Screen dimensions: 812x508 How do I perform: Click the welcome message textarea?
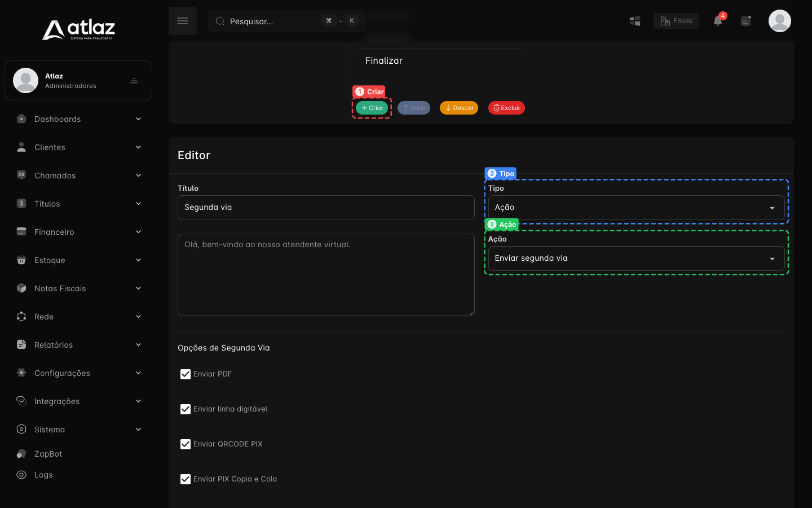coord(326,275)
